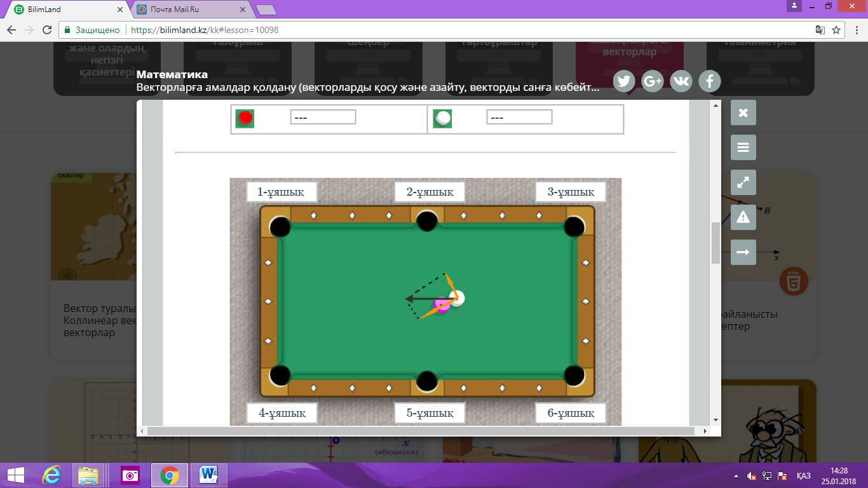The height and width of the screenshot is (488, 868).
Task: Close the BilimLand tab
Action: 119,10
